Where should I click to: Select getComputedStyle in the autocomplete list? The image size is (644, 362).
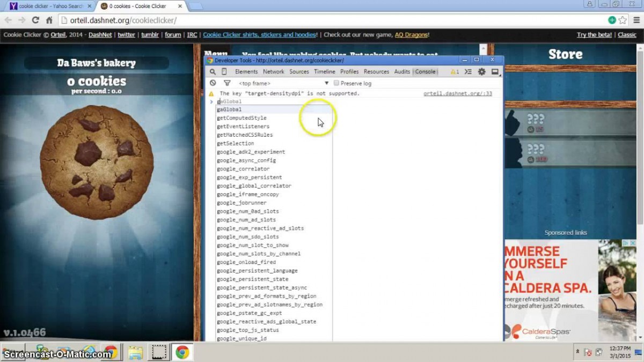(274, 118)
